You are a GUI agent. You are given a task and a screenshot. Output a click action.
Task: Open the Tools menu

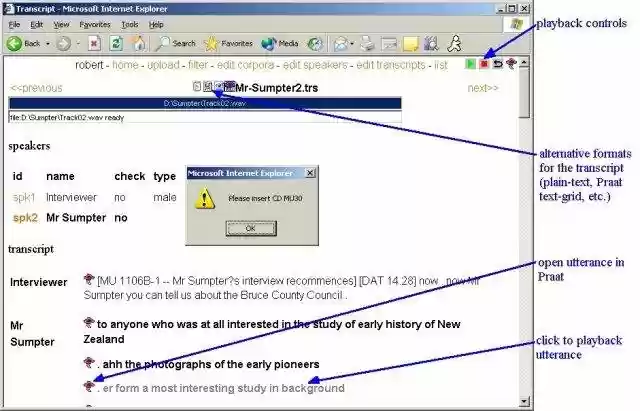click(130, 24)
